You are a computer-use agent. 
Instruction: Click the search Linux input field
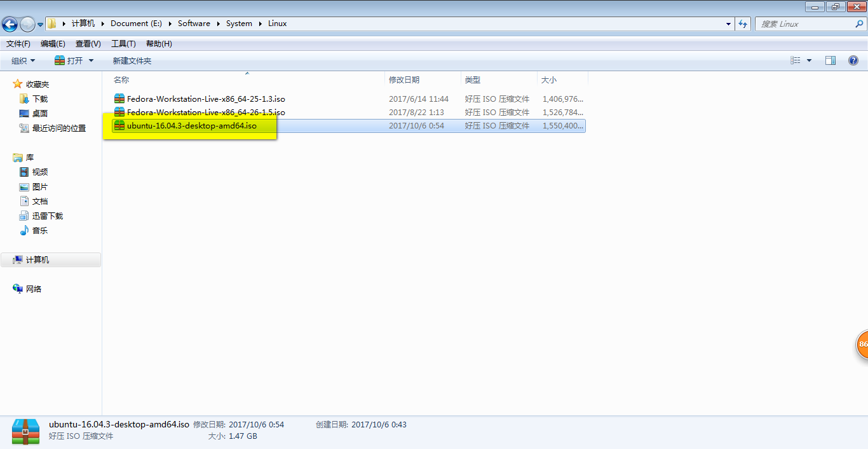pyautogui.click(x=804, y=24)
